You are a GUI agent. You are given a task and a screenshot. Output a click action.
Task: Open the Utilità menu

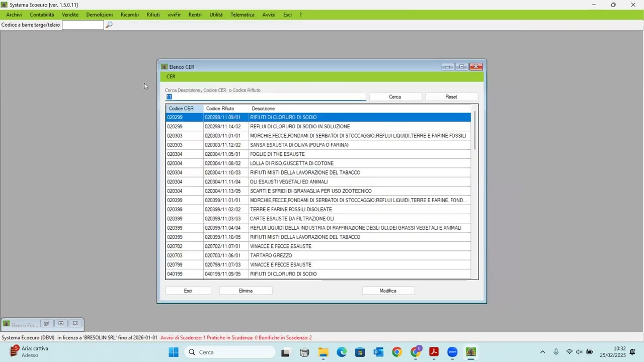(216, 15)
